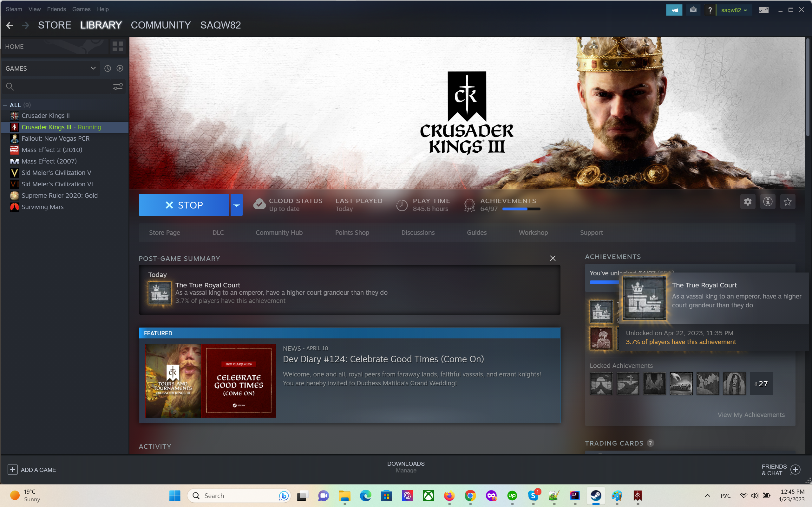Switch library to grid view icon
This screenshot has width=812, height=507.
[117, 47]
